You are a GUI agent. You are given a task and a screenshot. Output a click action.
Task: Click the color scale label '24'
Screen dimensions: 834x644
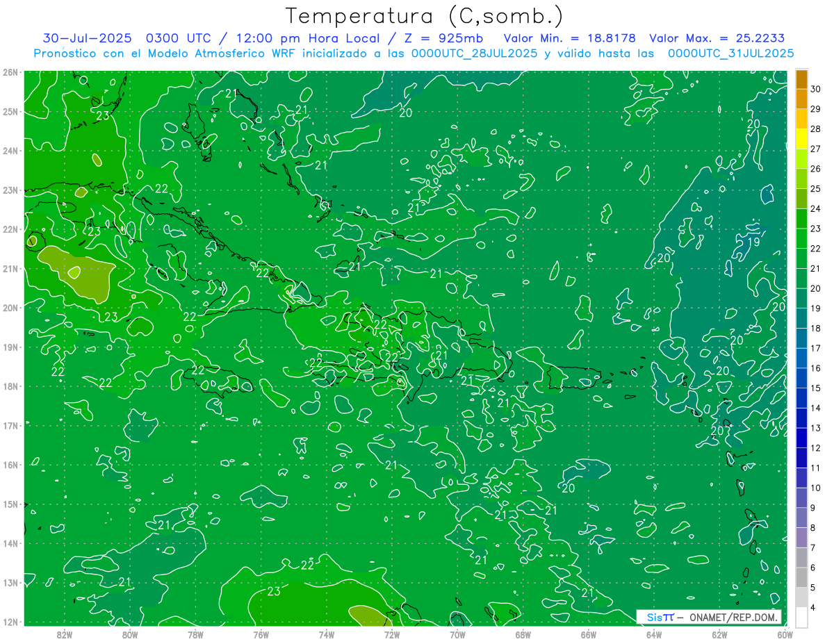point(816,208)
